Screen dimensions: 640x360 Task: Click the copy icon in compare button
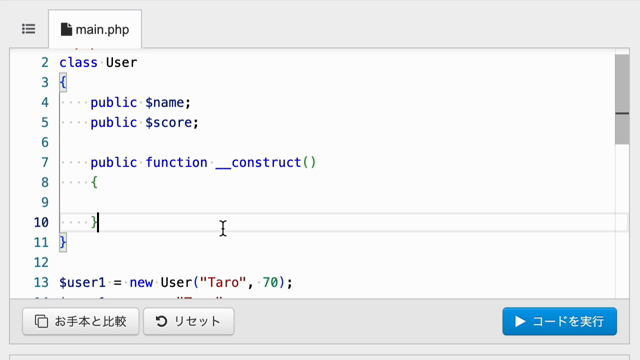[x=41, y=322]
